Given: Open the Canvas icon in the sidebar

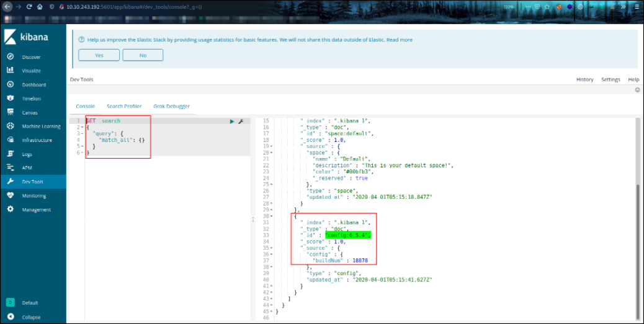Looking at the screenshot, I should [x=11, y=112].
